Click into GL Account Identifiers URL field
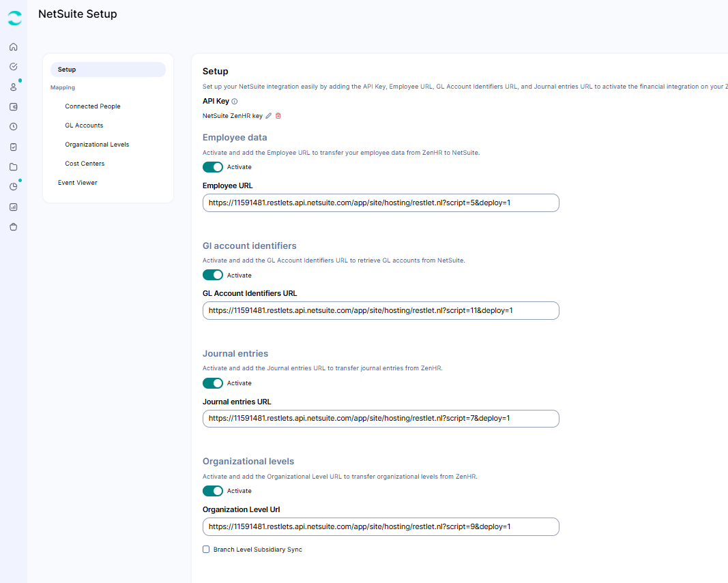The width and height of the screenshot is (728, 583). (381, 310)
